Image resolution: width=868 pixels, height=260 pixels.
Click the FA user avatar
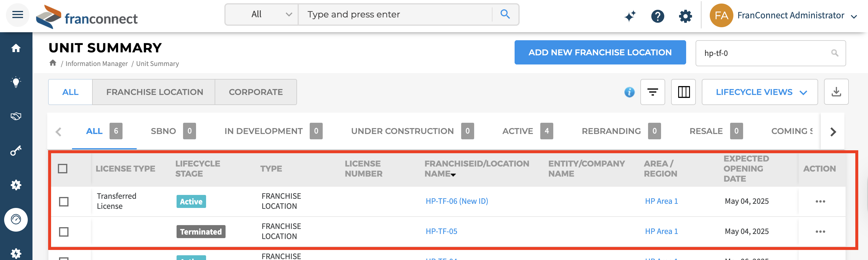coord(721,16)
